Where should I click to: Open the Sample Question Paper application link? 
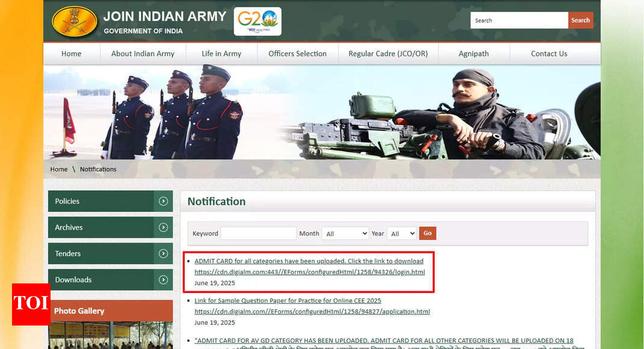click(x=312, y=312)
